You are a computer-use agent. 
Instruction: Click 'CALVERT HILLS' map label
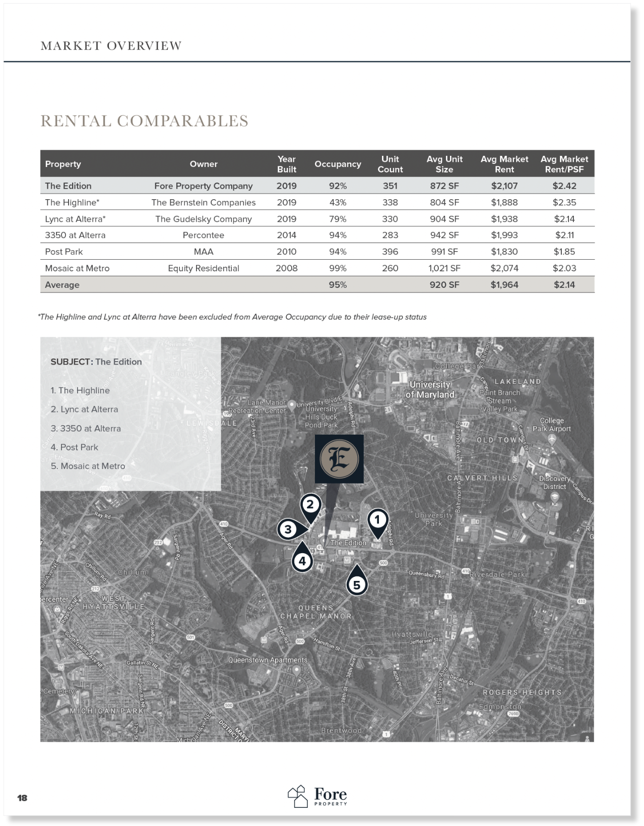(482, 478)
